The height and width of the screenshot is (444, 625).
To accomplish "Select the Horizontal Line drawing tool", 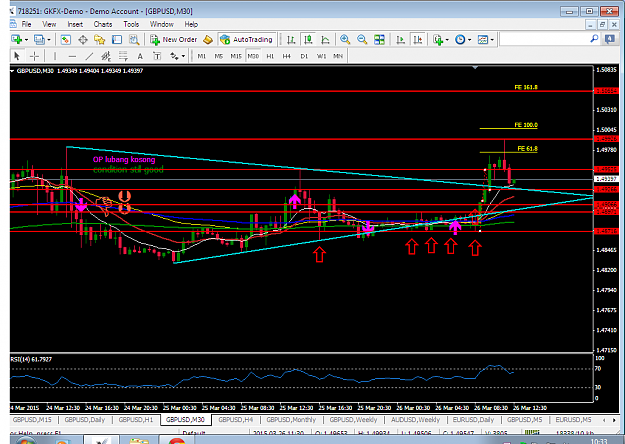I will [72, 56].
